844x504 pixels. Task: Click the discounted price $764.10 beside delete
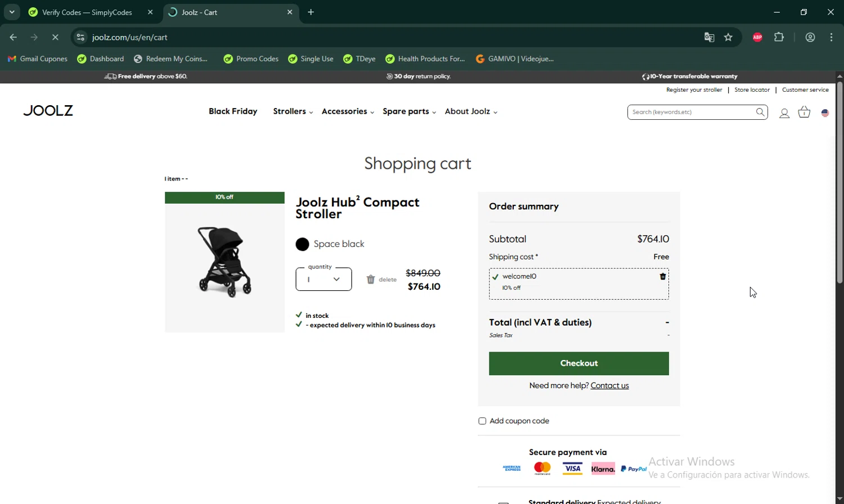[x=424, y=287]
